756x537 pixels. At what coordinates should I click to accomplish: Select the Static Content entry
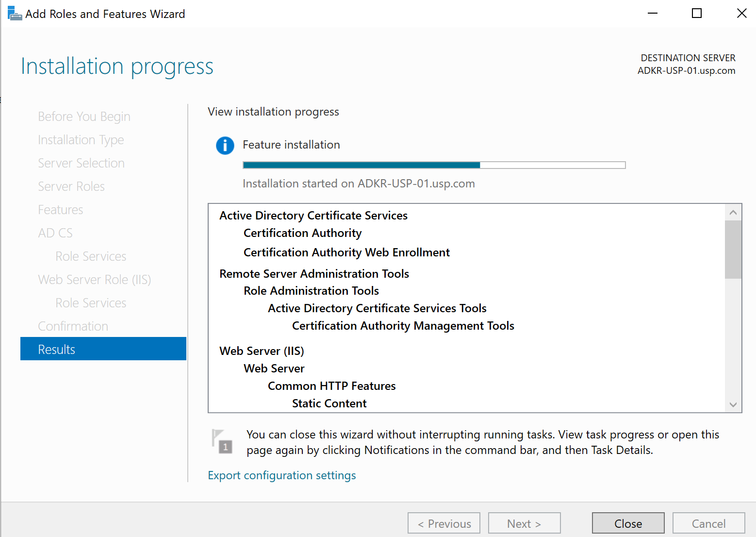(x=329, y=403)
